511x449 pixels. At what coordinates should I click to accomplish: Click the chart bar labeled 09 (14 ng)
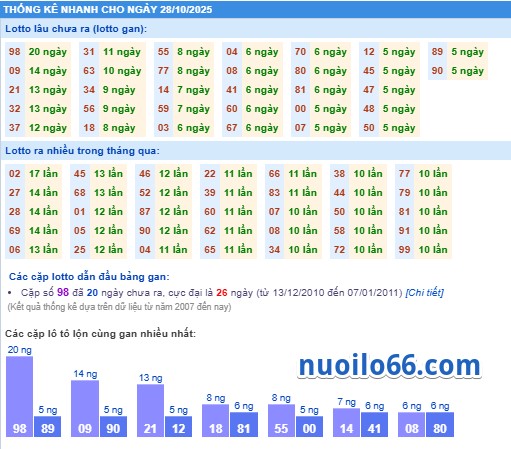(85, 409)
